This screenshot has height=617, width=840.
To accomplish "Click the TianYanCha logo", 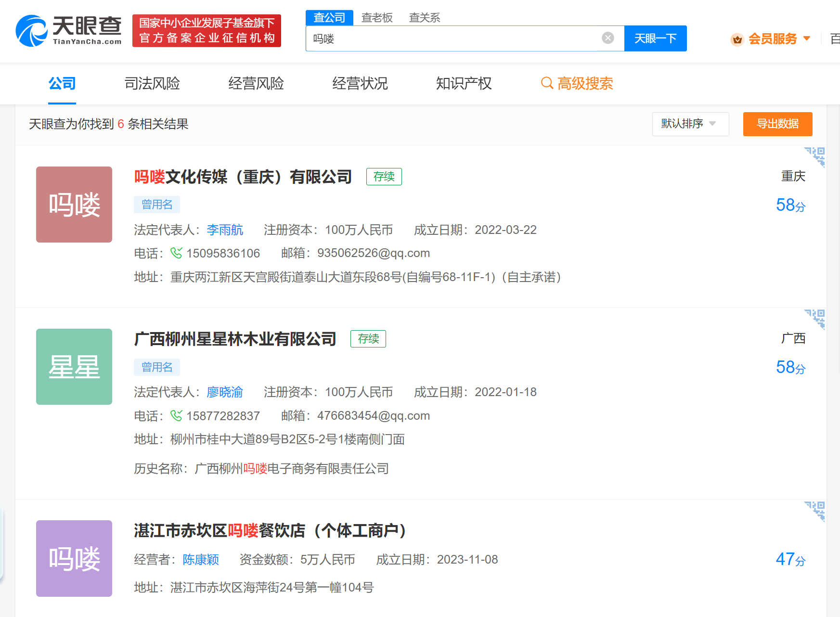I will [68, 30].
